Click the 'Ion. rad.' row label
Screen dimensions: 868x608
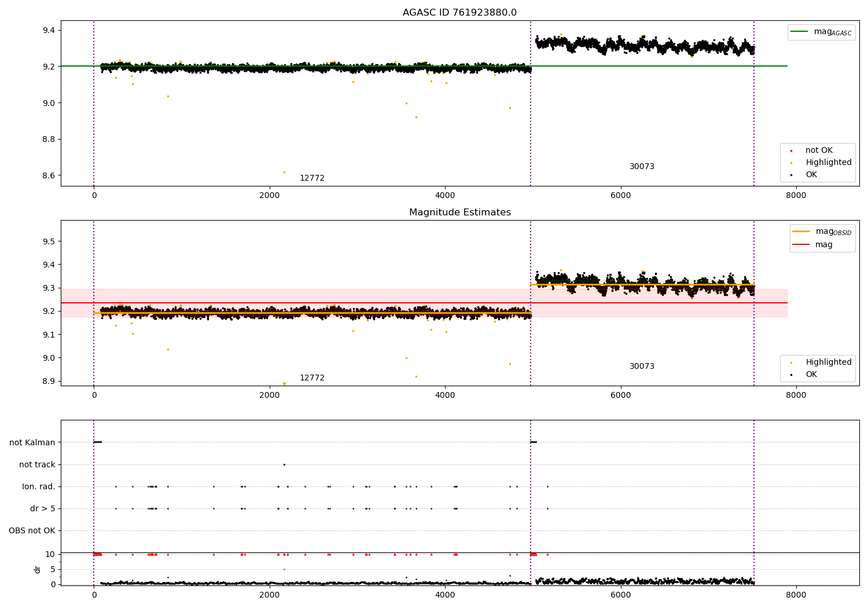pyautogui.click(x=39, y=487)
